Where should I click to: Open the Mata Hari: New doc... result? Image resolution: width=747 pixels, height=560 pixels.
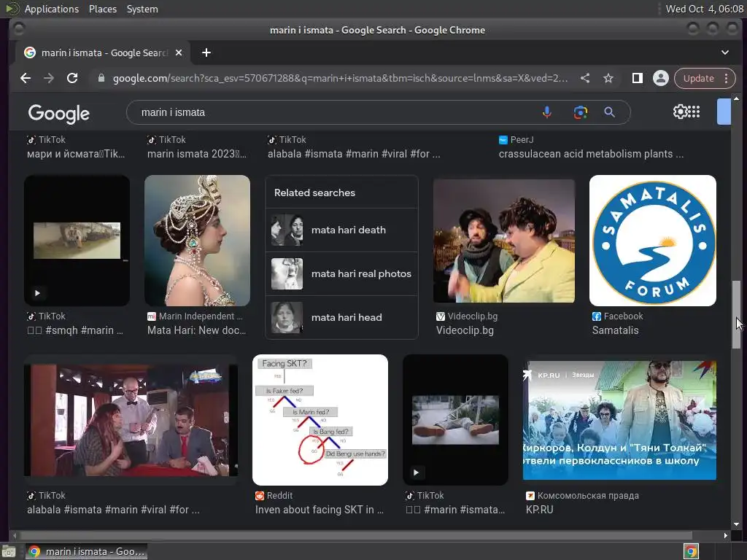196,330
